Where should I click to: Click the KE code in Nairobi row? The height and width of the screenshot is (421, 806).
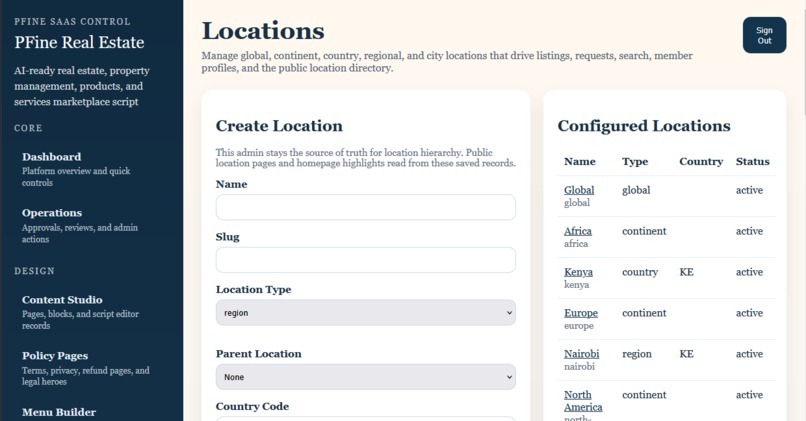[x=686, y=354]
